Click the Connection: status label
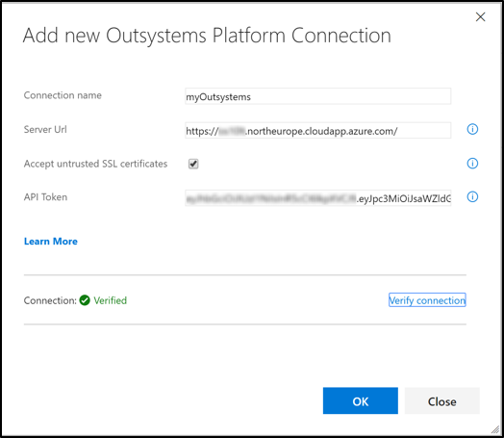The height and width of the screenshot is (438, 504). point(50,300)
